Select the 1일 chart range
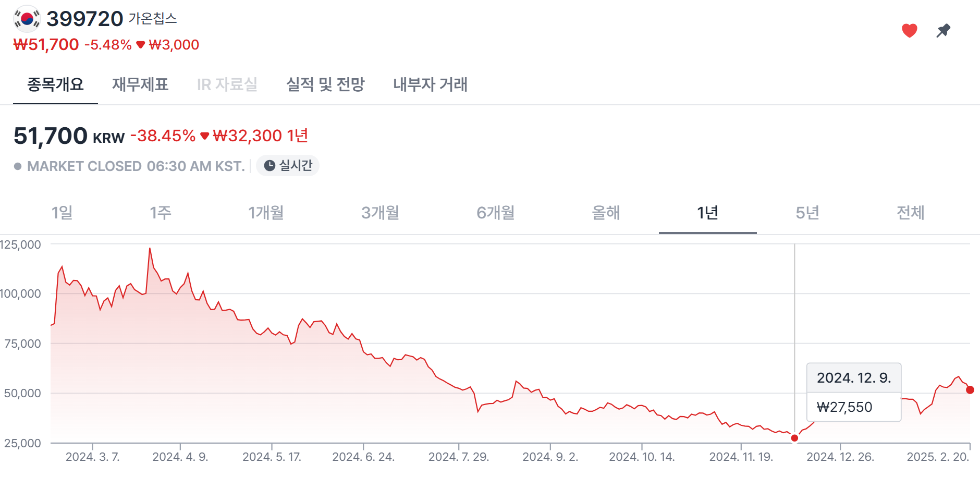 (62, 213)
